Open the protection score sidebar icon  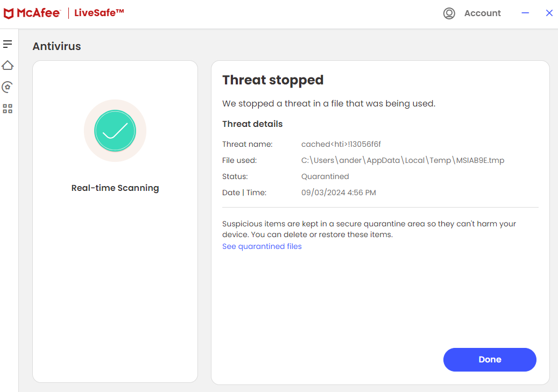click(8, 87)
